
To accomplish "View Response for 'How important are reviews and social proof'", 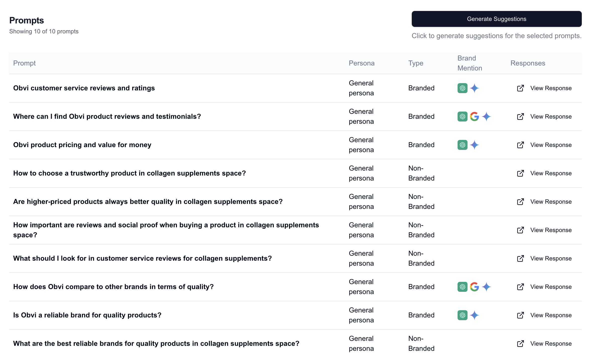I will click(551, 230).
